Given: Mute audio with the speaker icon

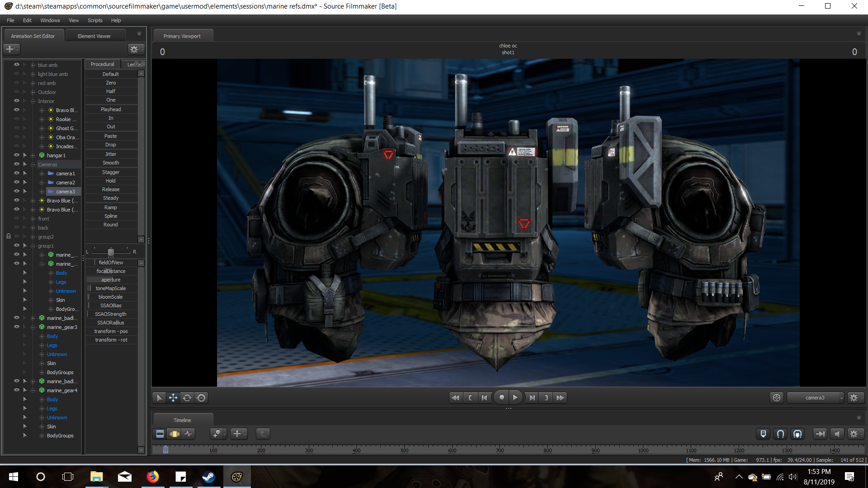Looking at the screenshot, I should (x=837, y=434).
